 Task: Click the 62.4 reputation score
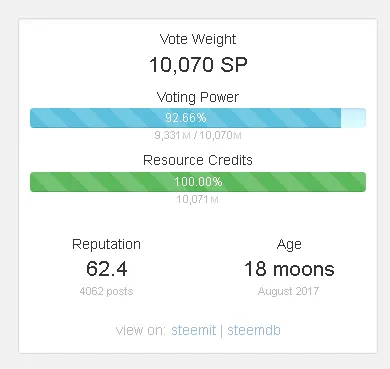[x=107, y=269]
